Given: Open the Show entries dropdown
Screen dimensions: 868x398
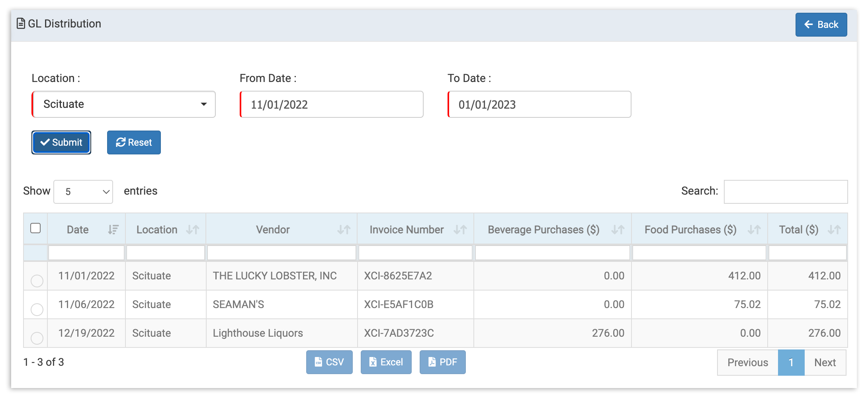Looking at the screenshot, I should coord(83,191).
